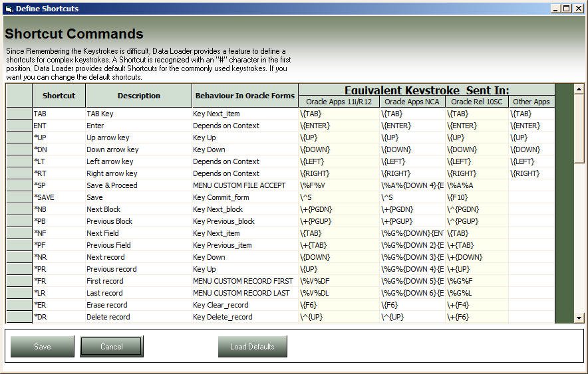Click the 'Key Delete_record' behaviour cell

(245, 318)
